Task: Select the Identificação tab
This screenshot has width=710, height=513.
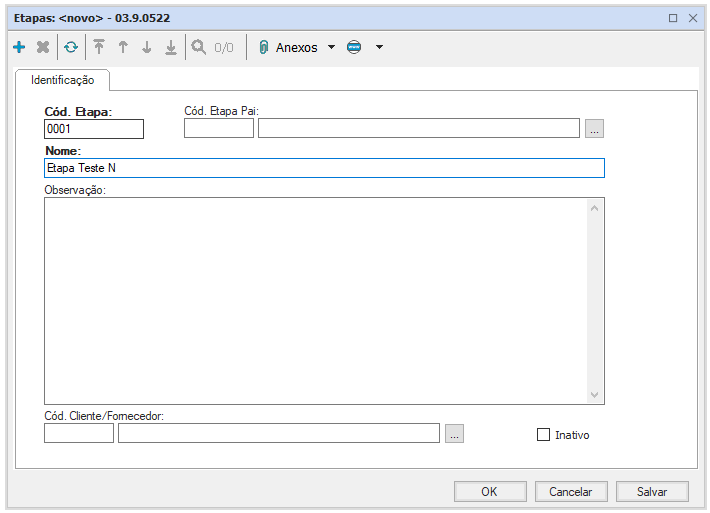Action: (62, 80)
